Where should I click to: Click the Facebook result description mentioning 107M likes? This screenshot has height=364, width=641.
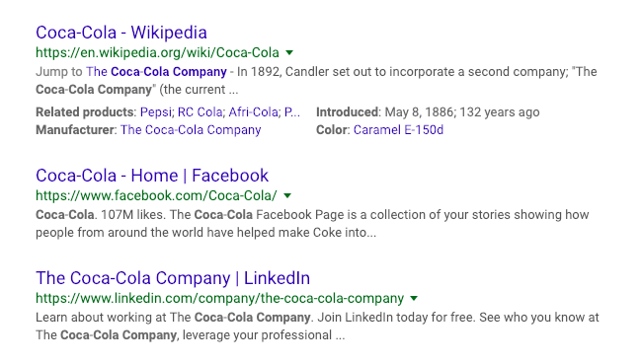(x=312, y=224)
